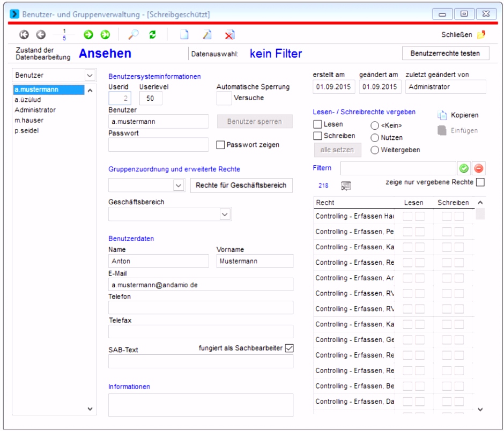Toggle zeige nur vergebene Rechte checkbox

click(480, 182)
